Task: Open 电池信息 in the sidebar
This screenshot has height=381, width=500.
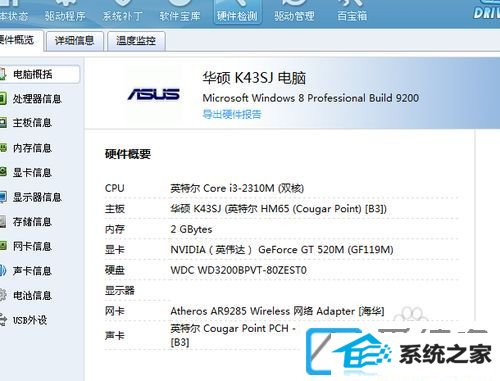Action: click(x=32, y=295)
